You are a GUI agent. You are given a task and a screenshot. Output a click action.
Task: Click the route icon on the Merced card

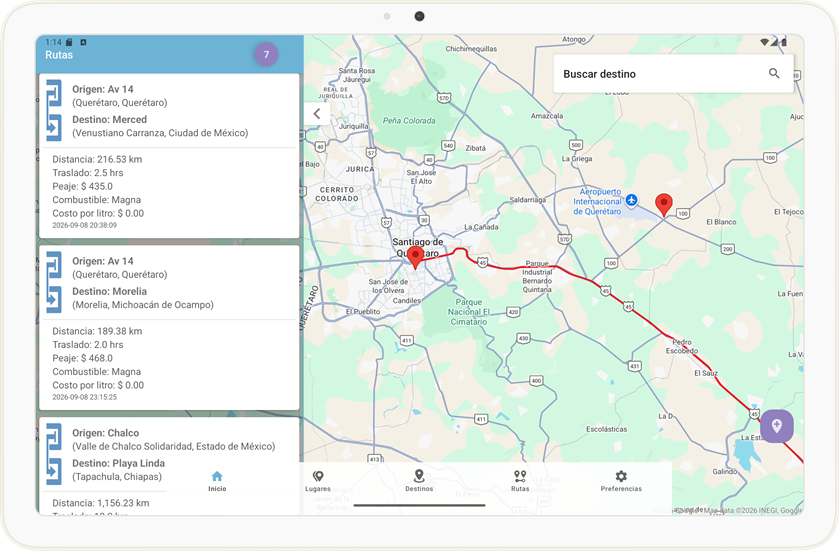pos(54,111)
